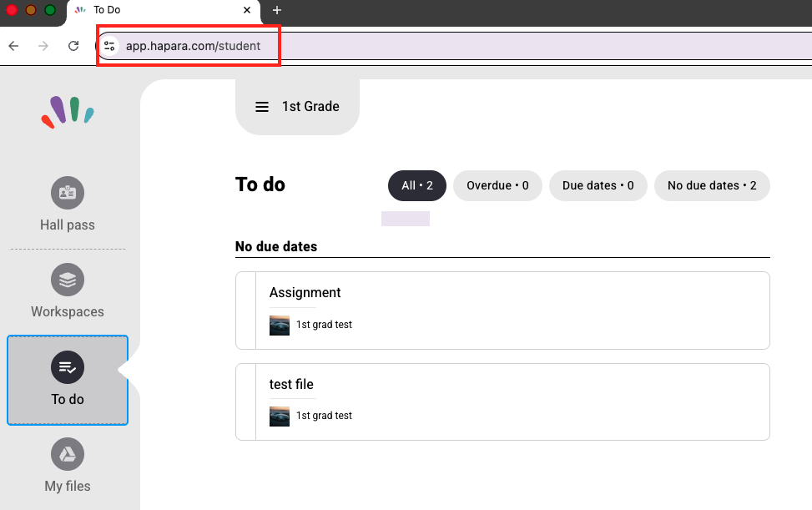
Task: Open the 1st Grade class selector
Action: (x=297, y=107)
